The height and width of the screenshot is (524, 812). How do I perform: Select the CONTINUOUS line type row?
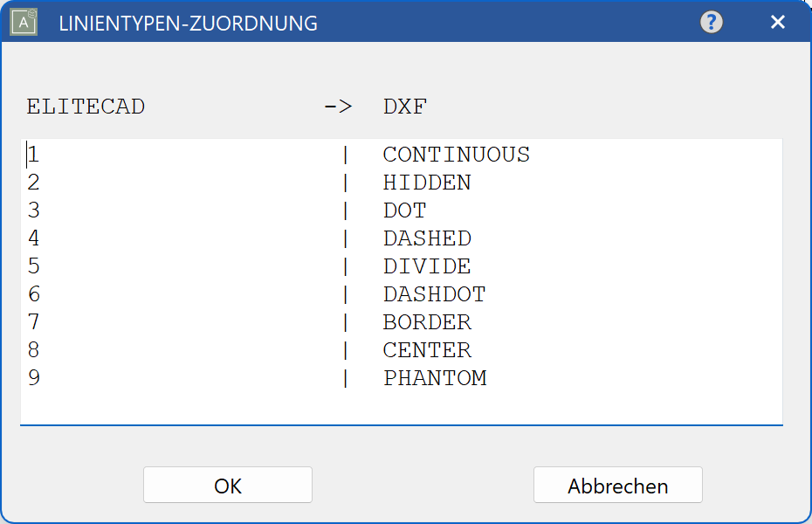[456, 155]
